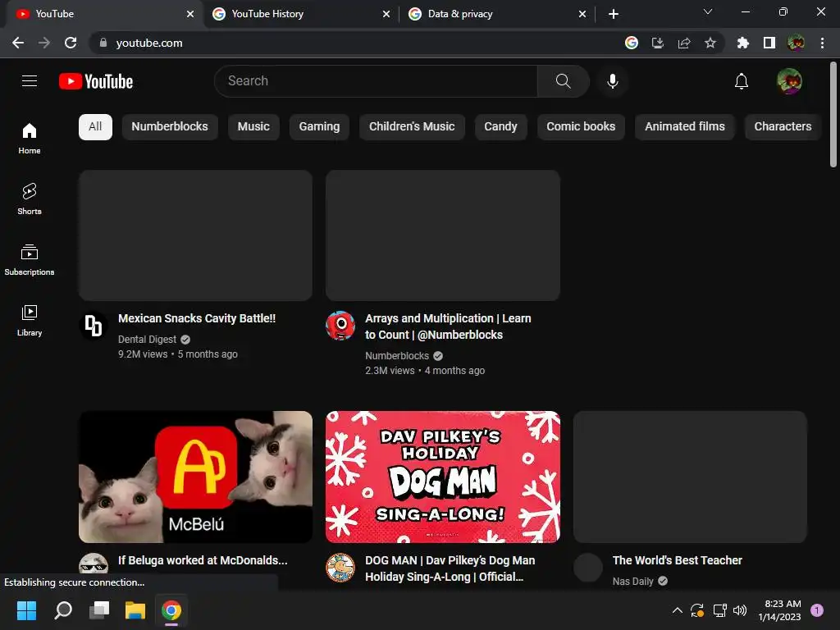Click the page vertical scrollbar
The image size is (840, 630).
click(833, 115)
